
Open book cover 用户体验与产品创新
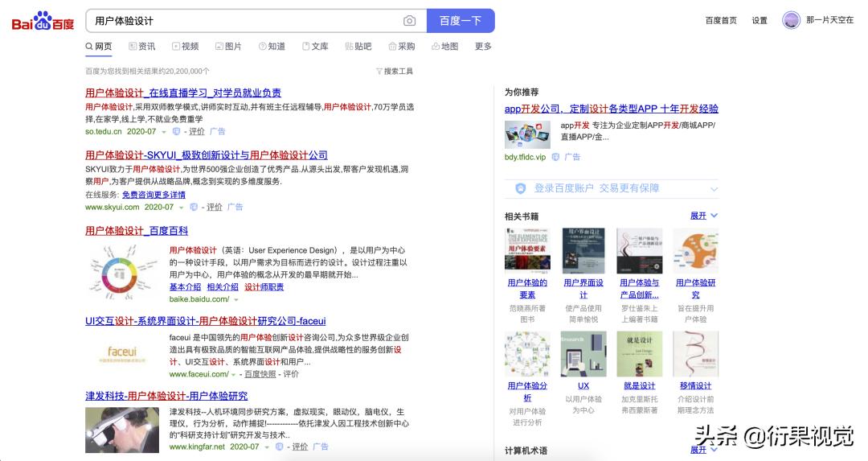(x=640, y=251)
